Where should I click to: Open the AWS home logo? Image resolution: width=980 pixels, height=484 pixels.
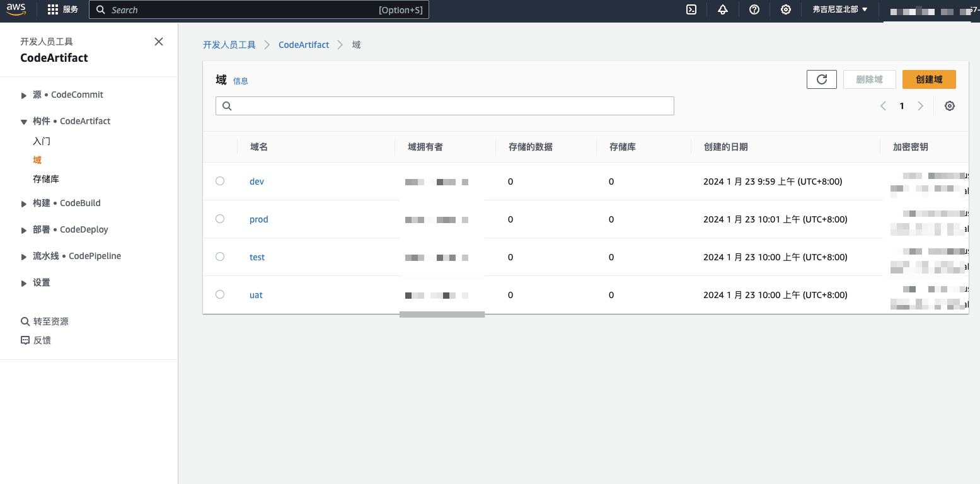(16, 9)
